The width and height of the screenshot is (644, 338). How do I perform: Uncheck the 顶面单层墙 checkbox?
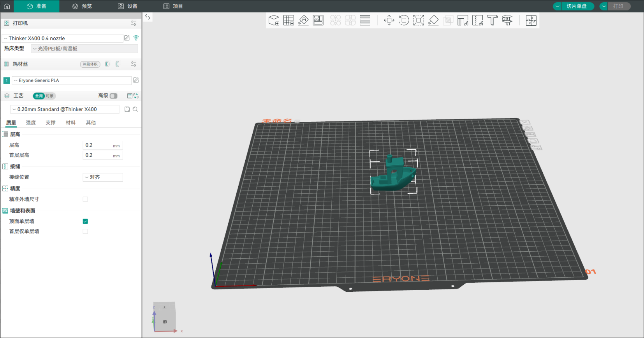[x=85, y=221]
